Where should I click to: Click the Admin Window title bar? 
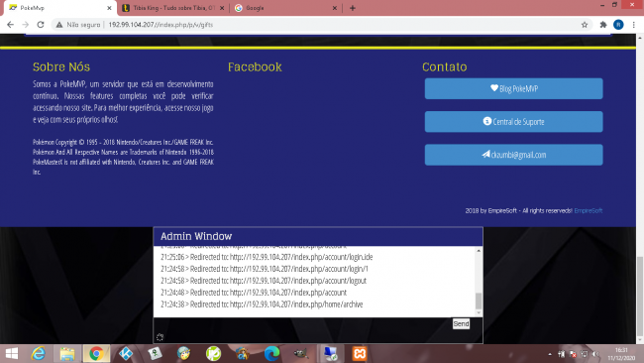pyautogui.click(x=318, y=236)
